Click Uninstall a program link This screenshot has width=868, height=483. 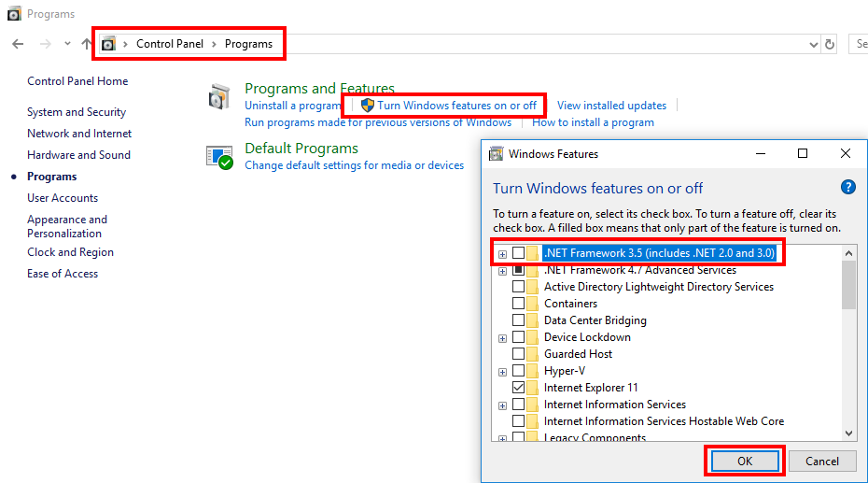pyautogui.click(x=293, y=106)
